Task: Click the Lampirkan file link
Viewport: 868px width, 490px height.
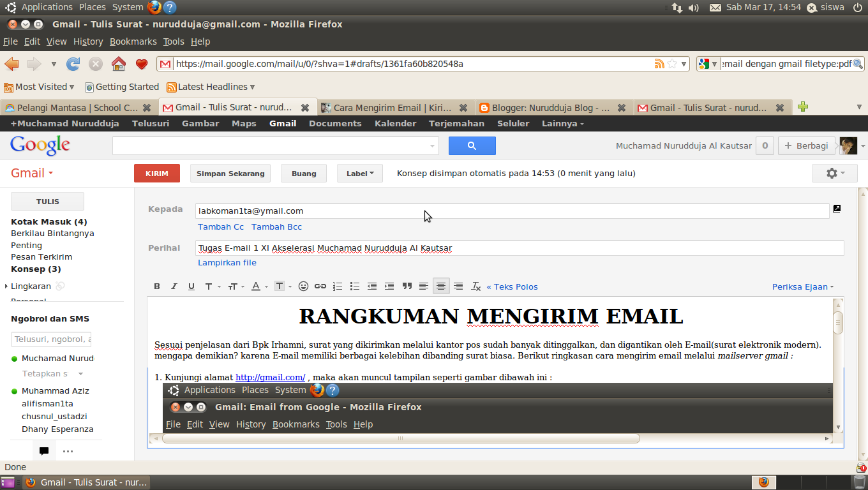Action: click(227, 263)
